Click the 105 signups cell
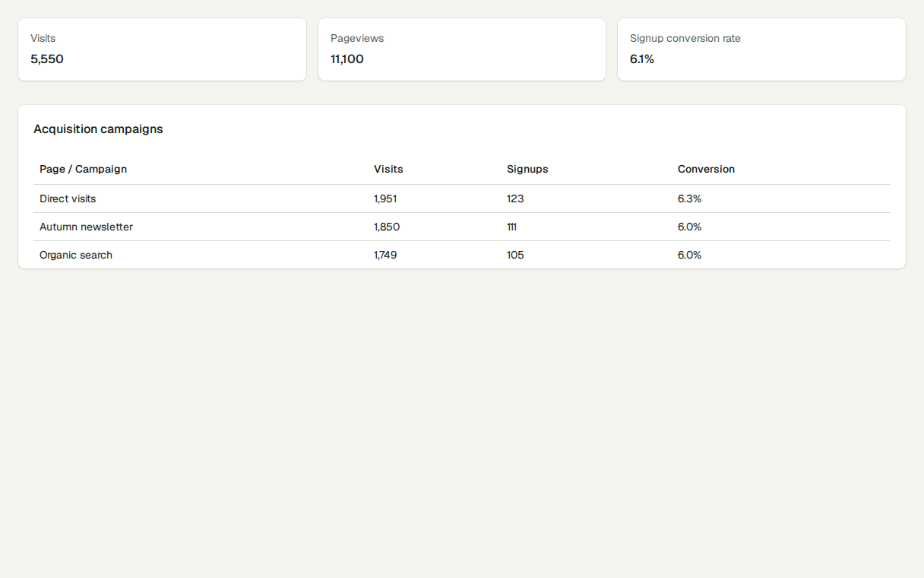This screenshot has width=924, height=578. coord(515,255)
